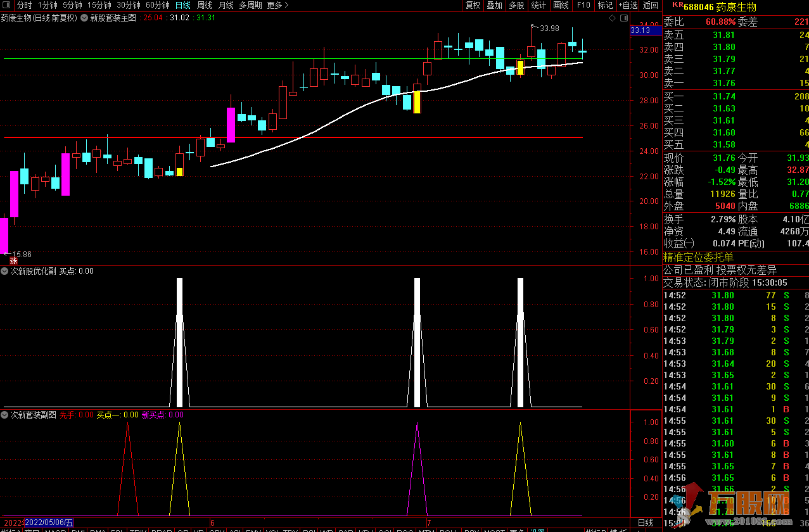
Task: Click the 日线 period label at bottom right
Action: [x=646, y=522]
